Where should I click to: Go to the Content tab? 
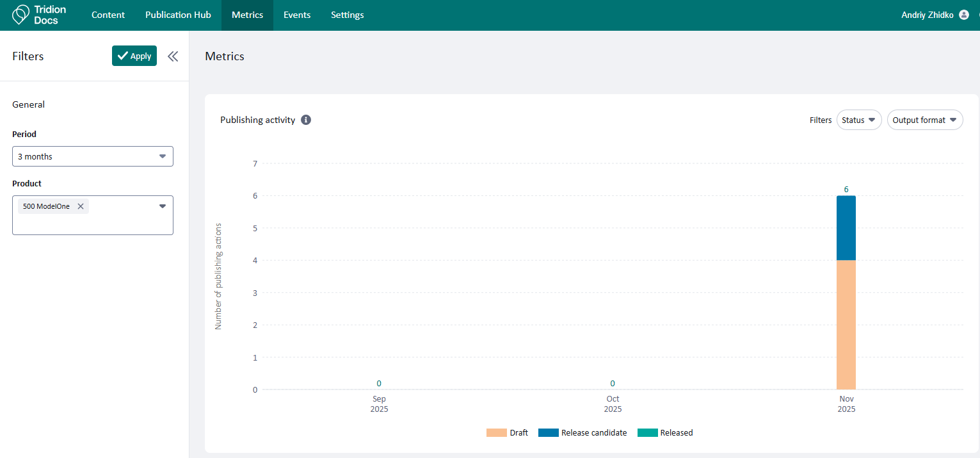click(x=108, y=15)
